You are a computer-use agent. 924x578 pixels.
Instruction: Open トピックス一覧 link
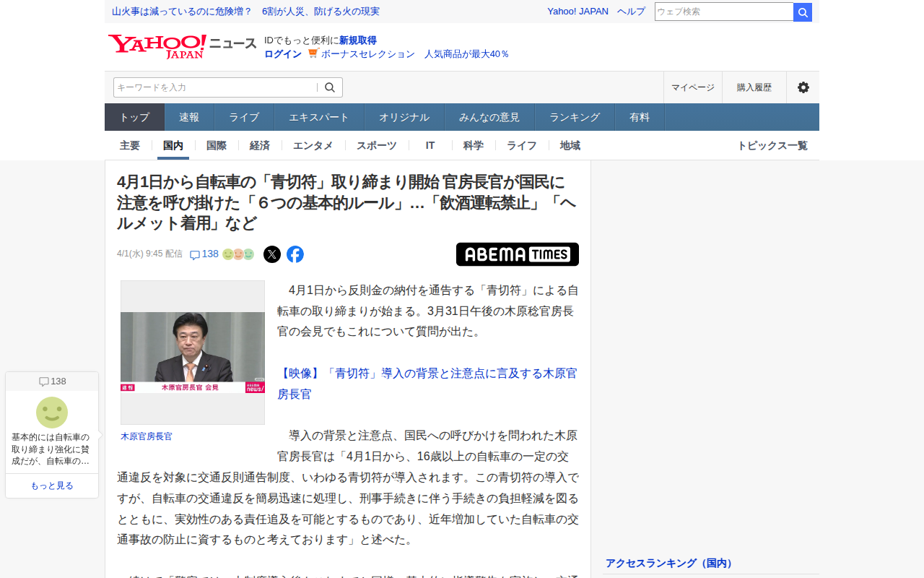pyautogui.click(x=772, y=145)
